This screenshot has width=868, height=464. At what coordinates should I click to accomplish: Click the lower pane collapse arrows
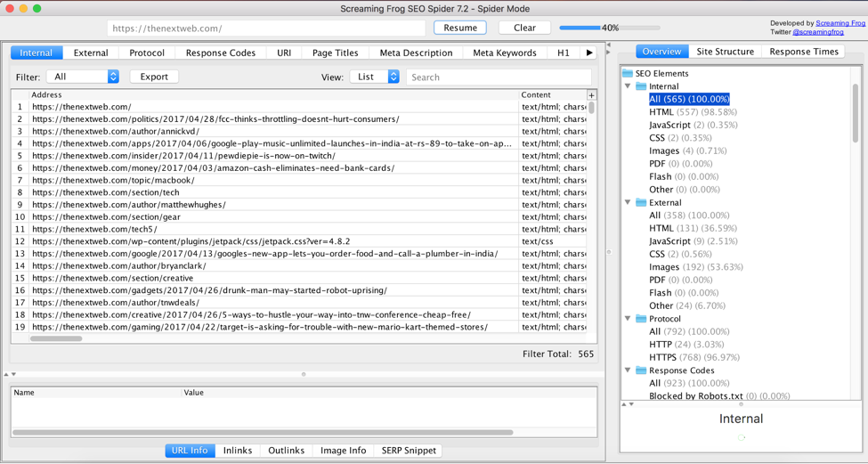[10, 374]
